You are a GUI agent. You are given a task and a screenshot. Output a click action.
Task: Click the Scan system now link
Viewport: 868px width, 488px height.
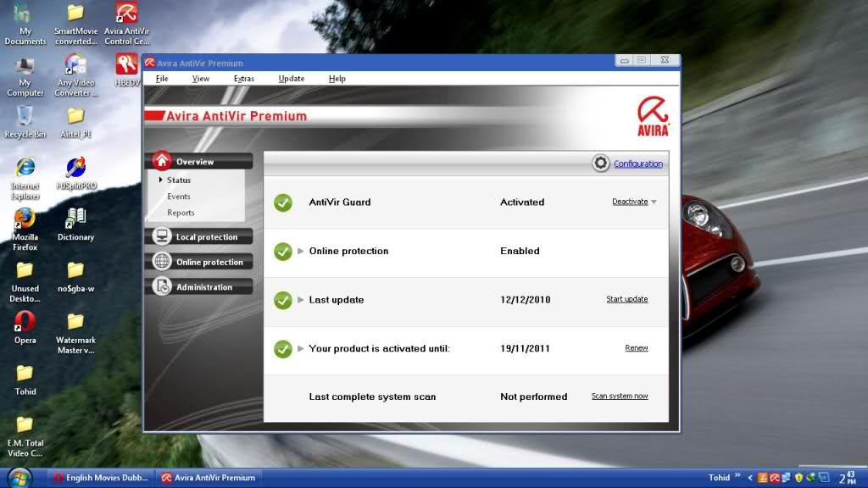(x=620, y=396)
